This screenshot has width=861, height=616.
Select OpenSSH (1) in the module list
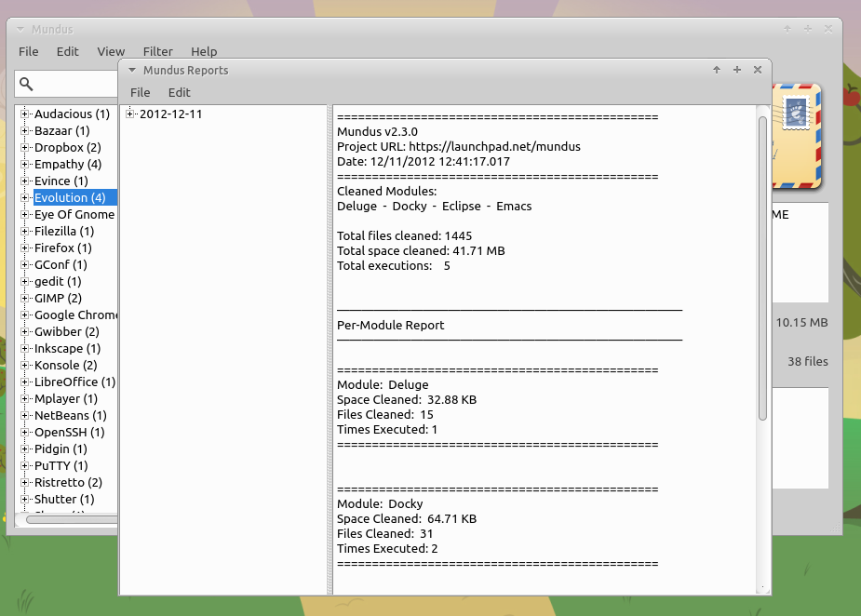tap(70, 432)
